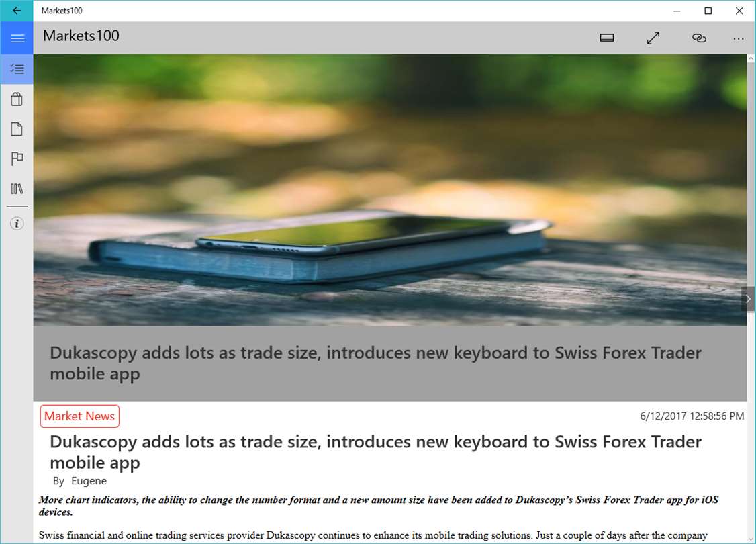The width and height of the screenshot is (756, 544).
Task: Click the back arrow in title bar
Action: coord(17,11)
